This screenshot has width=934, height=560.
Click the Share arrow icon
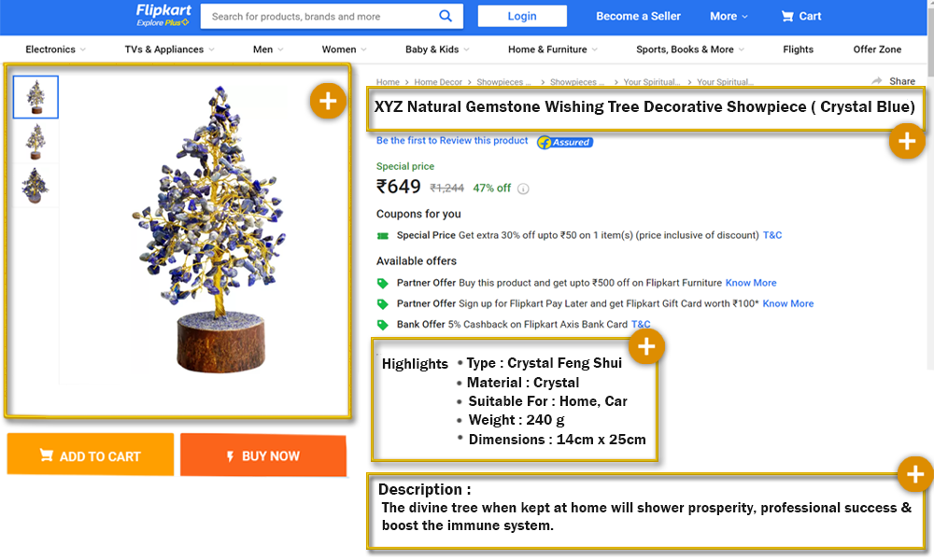coord(877,81)
